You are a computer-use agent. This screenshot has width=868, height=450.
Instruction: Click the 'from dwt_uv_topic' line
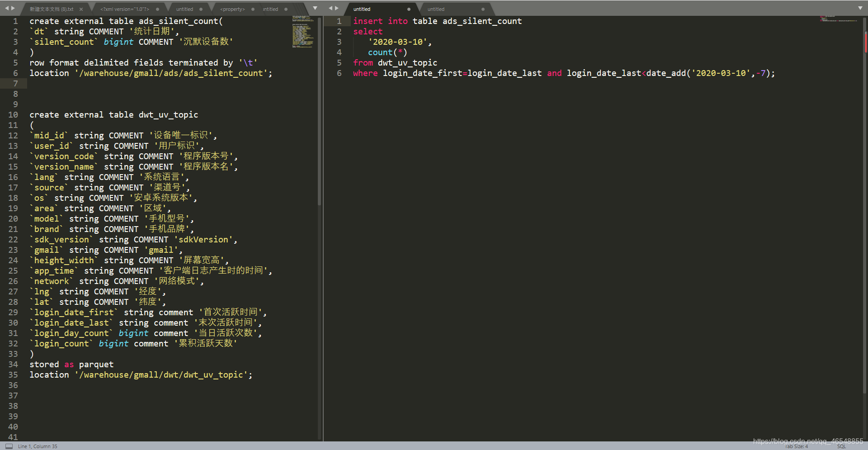click(395, 63)
